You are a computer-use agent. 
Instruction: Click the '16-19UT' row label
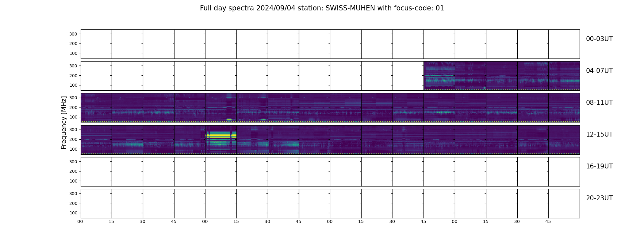click(x=599, y=166)
